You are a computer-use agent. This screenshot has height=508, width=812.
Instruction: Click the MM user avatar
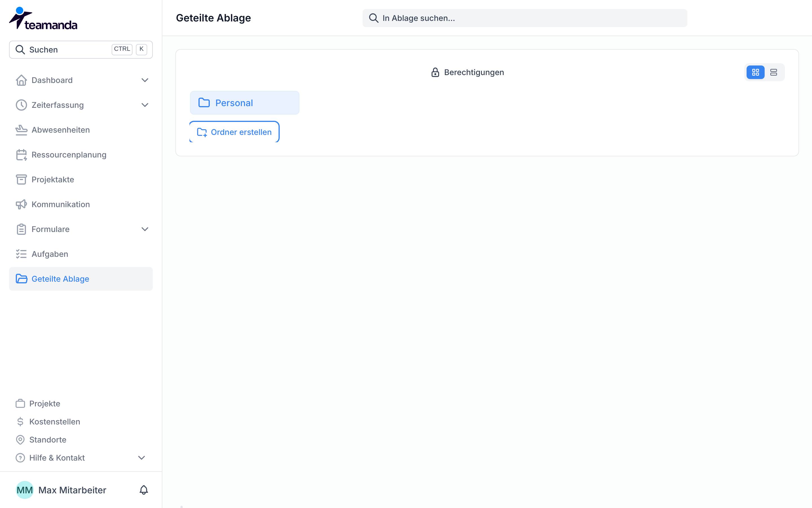(x=25, y=490)
